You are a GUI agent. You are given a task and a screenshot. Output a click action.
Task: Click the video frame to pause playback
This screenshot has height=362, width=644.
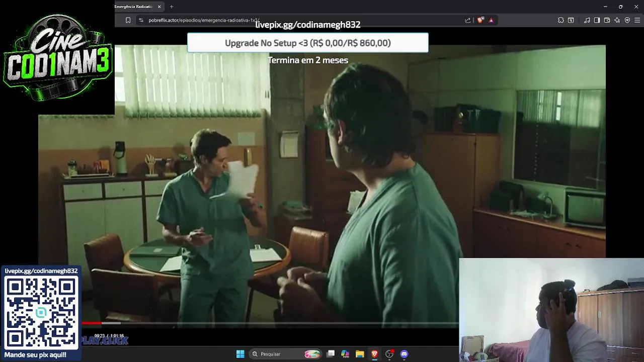pos(322,186)
